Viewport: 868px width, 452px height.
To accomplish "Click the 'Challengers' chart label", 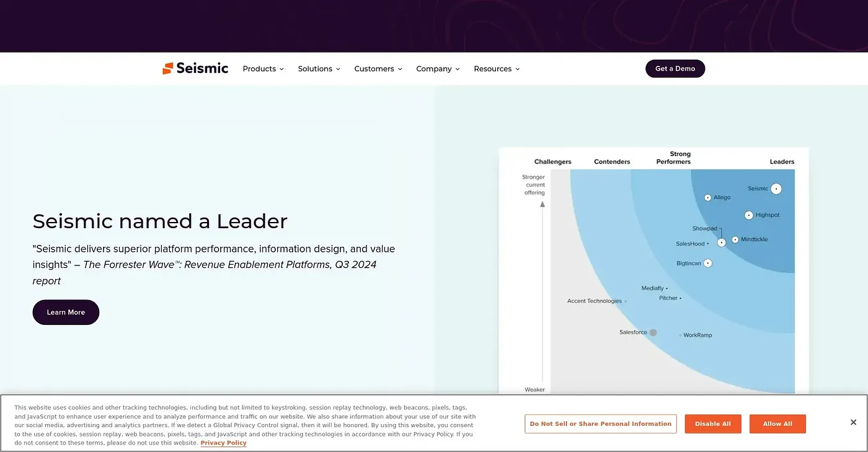I will pos(553,162).
